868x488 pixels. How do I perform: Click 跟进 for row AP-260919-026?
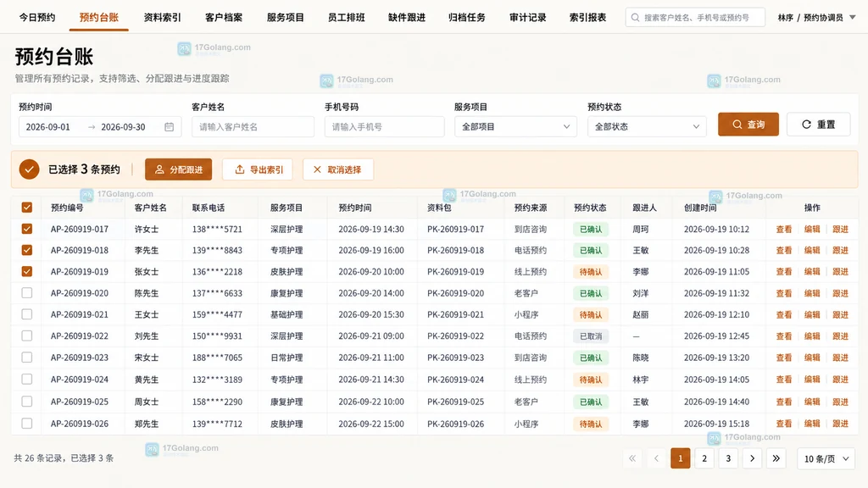point(840,424)
